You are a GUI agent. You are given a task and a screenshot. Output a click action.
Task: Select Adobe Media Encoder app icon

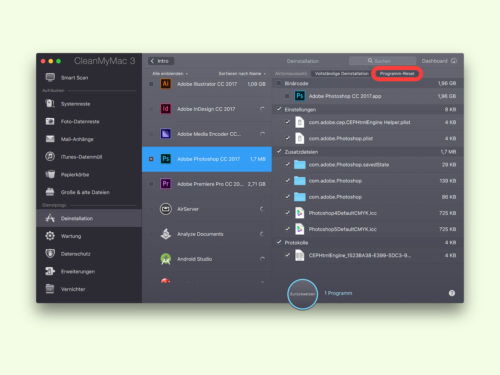(x=166, y=134)
